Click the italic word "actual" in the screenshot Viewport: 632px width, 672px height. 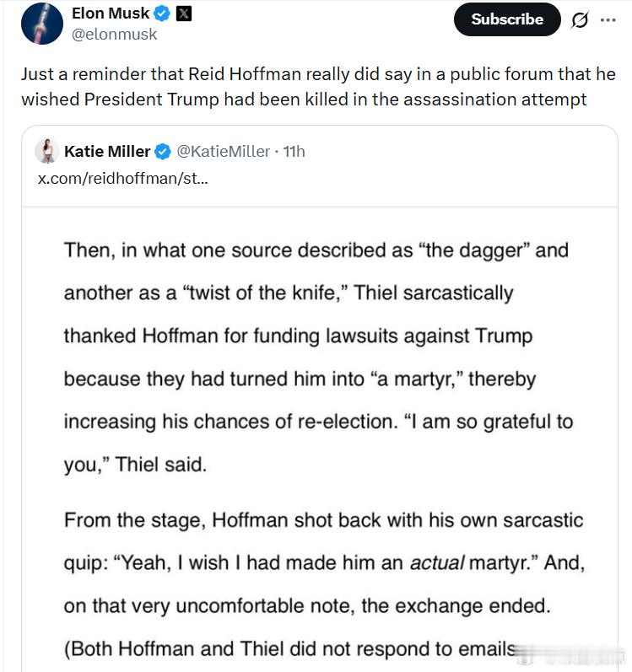[437, 563]
